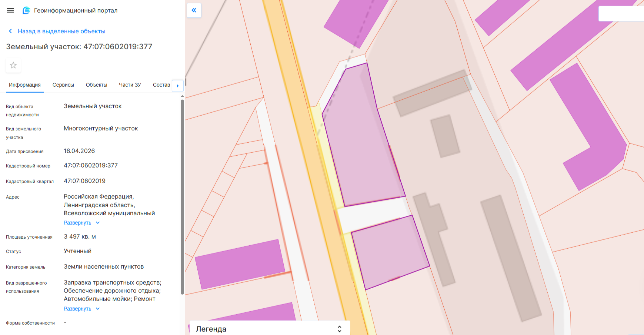The height and width of the screenshot is (335, 644).
Task: Expand the full address via Развернуть link
Action: point(77,223)
